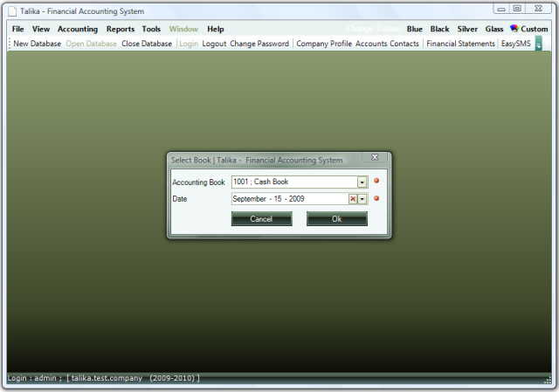The width and height of the screenshot is (559, 392).
Task: Open the Accounting menu
Action: (x=78, y=29)
